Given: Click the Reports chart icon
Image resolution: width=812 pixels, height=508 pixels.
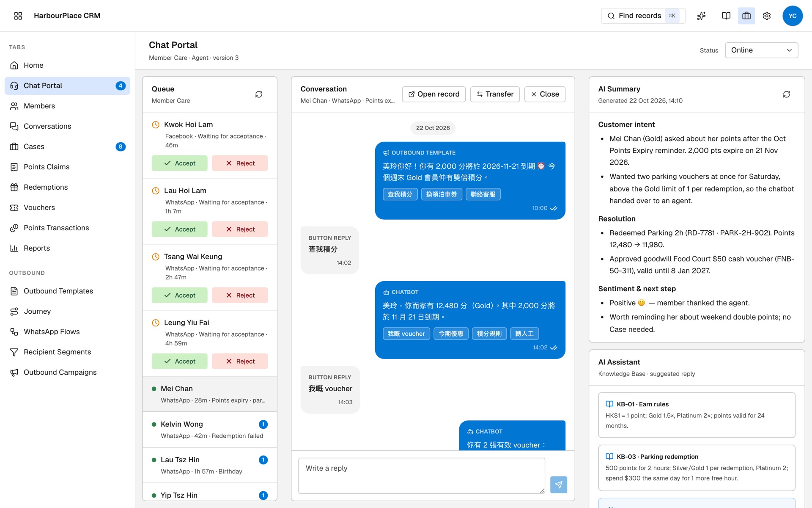Looking at the screenshot, I should pyautogui.click(x=14, y=248).
